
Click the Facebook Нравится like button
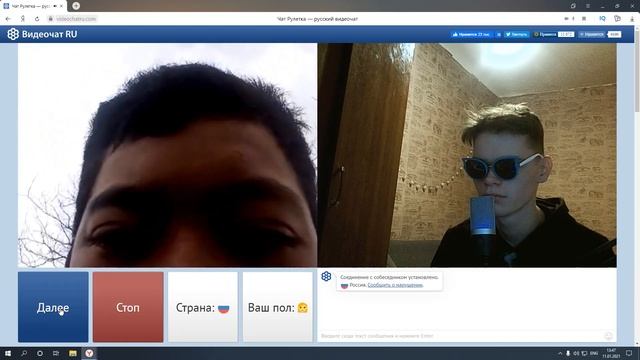point(471,34)
